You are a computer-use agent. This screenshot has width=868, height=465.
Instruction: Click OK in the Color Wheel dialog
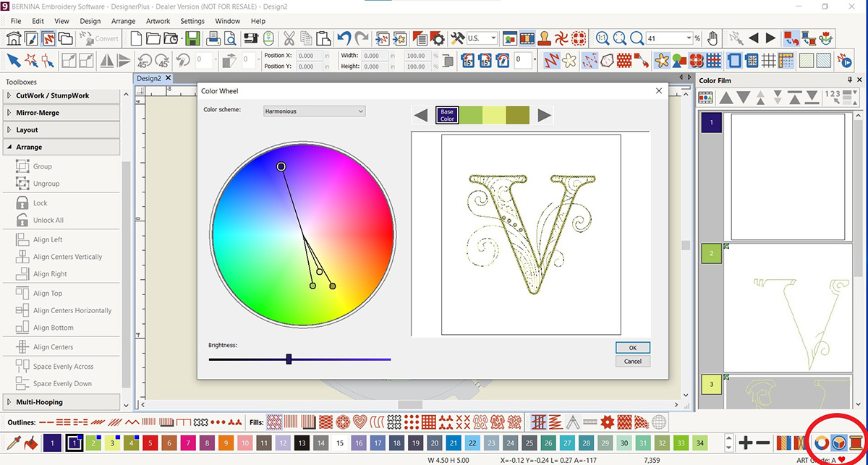(x=633, y=348)
